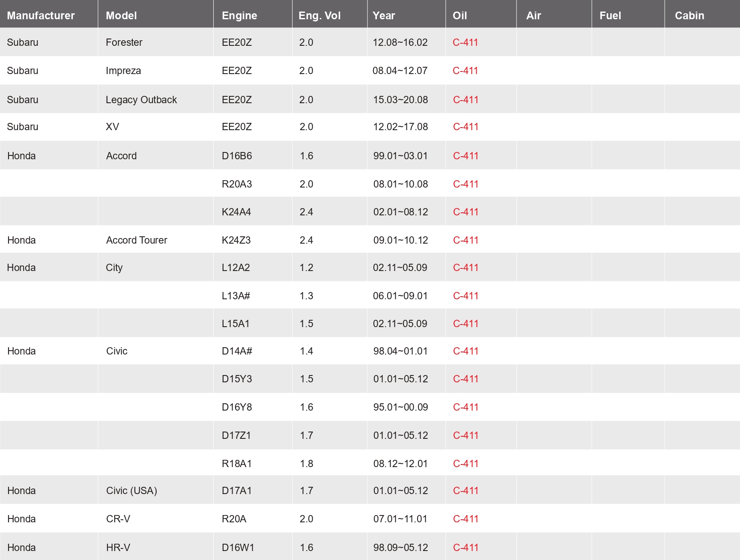Click the year range 95.01~00.09

click(x=400, y=407)
